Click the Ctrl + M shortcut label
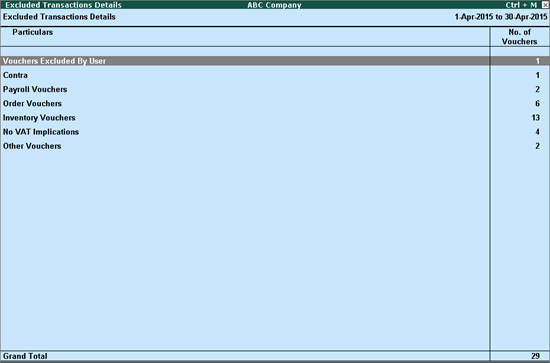 tap(521, 5)
